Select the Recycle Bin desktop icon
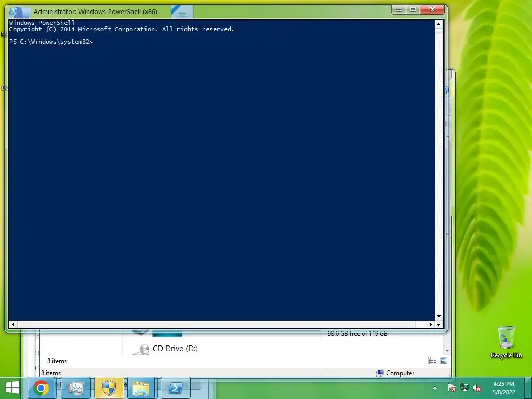Screen dimensions: 532x399 506,342
